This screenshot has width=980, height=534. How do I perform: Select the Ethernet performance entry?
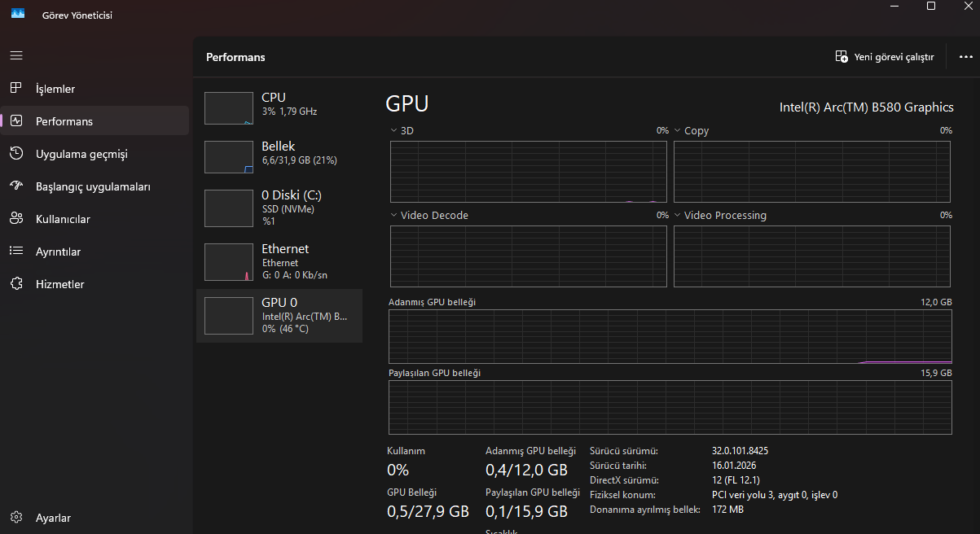point(279,261)
